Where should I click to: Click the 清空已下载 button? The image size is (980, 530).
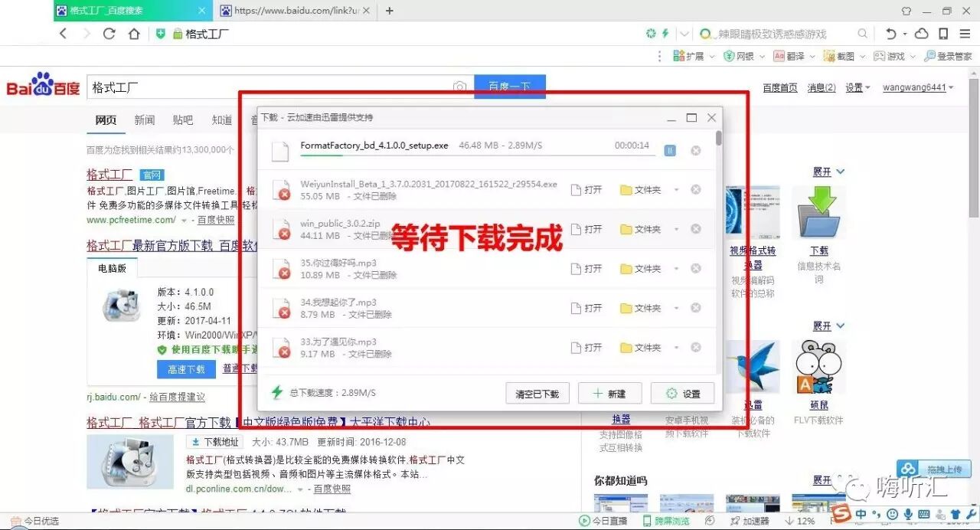pyautogui.click(x=537, y=394)
